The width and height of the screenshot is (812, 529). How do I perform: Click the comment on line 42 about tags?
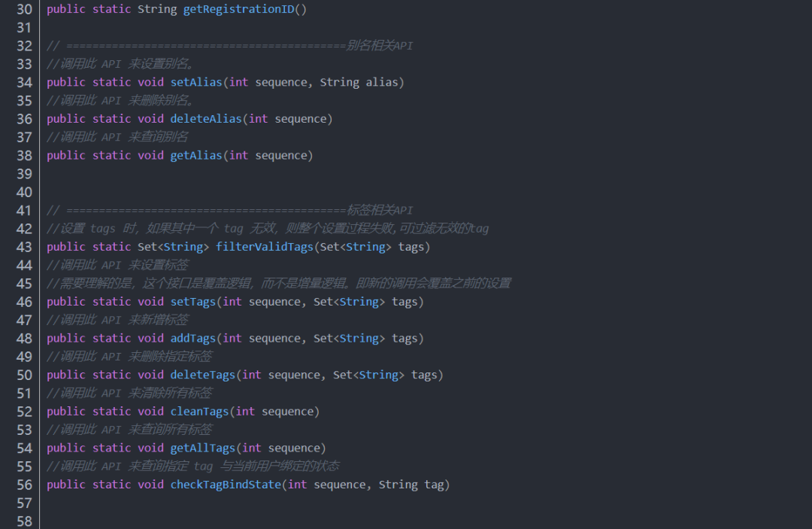(x=268, y=229)
